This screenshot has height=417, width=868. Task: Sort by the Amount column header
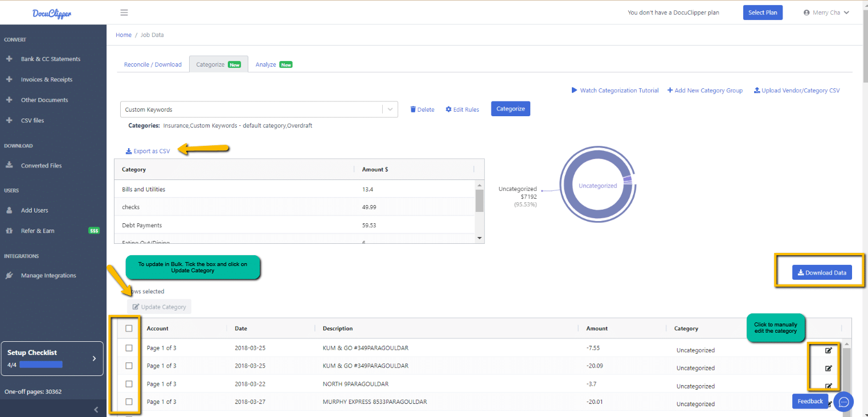click(597, 328)
